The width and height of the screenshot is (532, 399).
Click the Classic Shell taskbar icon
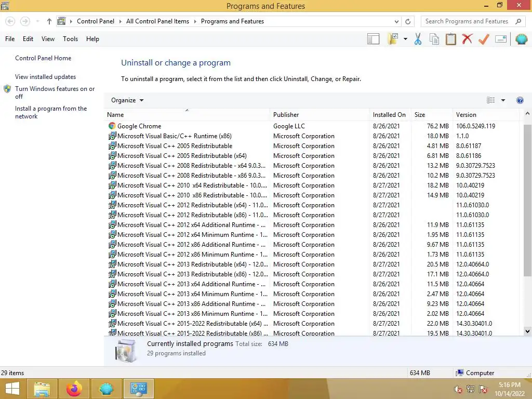tap(106, 389)
